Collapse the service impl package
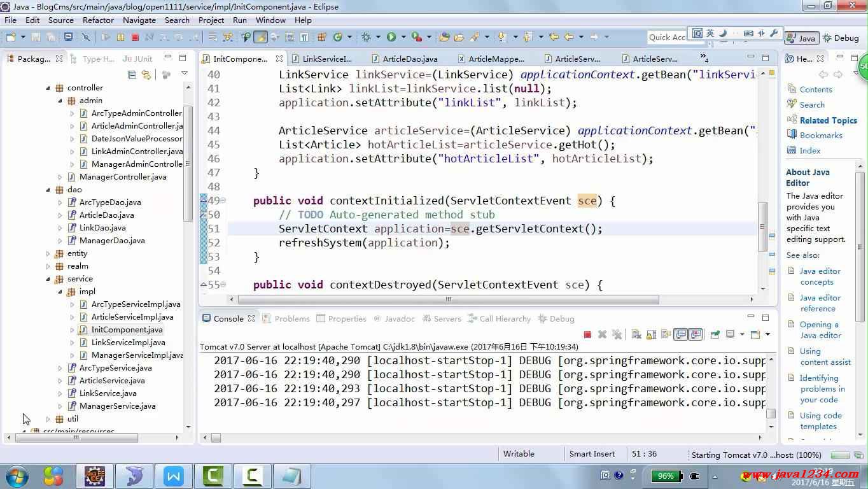The image size is (868, 489). [60, 292]
